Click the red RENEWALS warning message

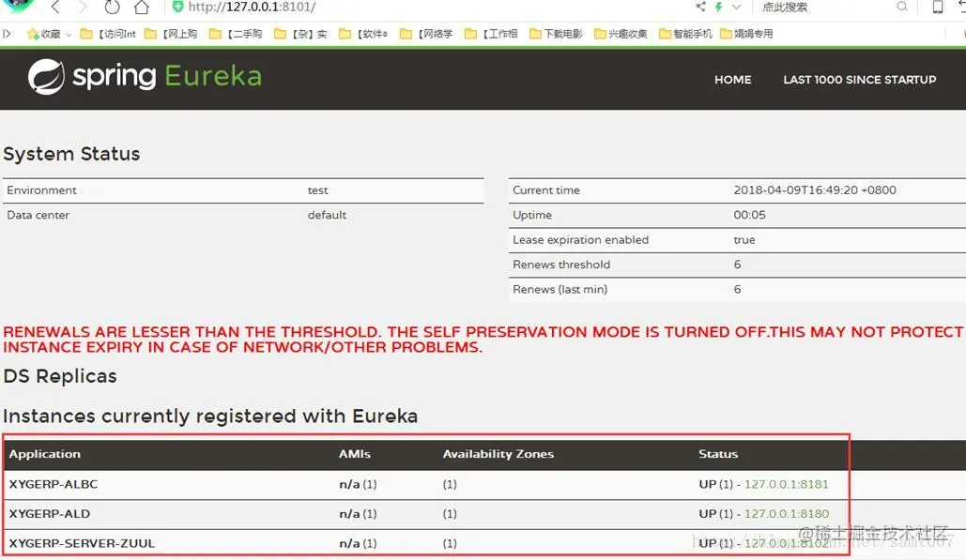(x=483, y=340)
